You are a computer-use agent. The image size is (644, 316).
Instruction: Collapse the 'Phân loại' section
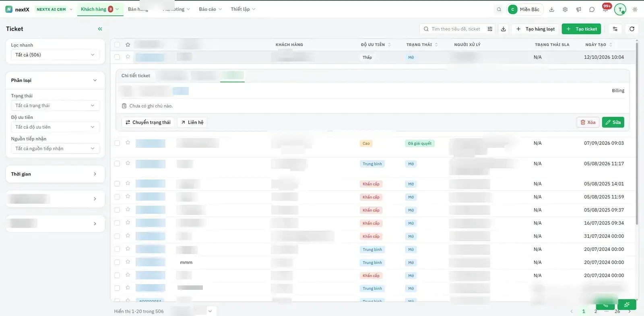tap(55, 81)
